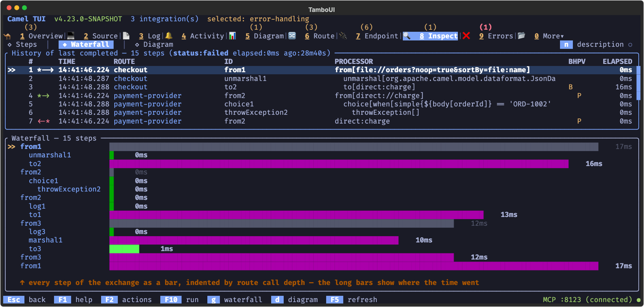
Task: Click the plug icon before Endpoint
Action: pyautogui.click(x=343, y=36)
